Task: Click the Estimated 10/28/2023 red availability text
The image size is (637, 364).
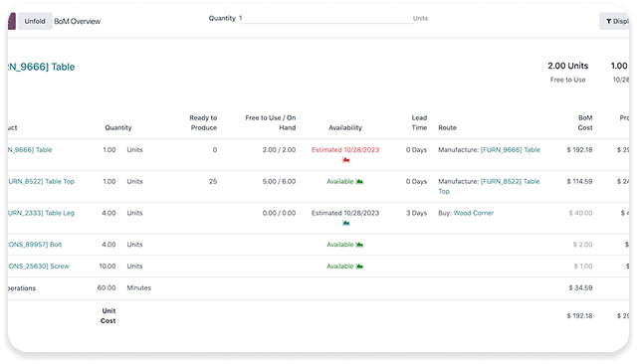Action: [x=345, y=150]
